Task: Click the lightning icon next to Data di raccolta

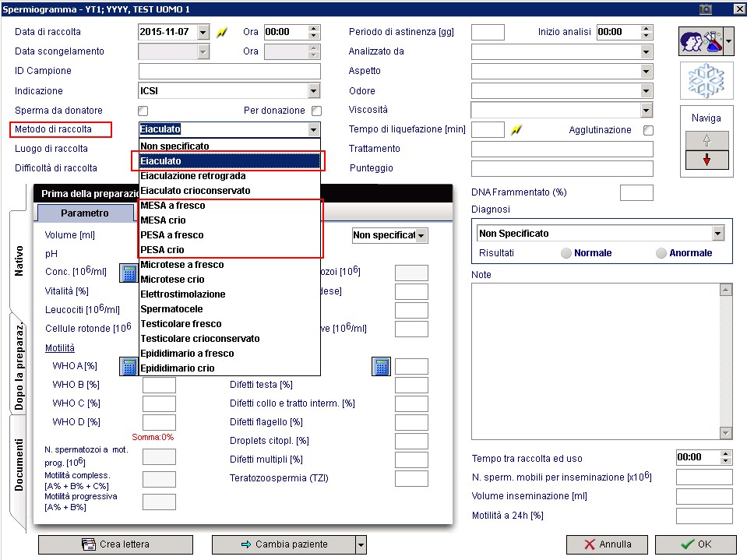Action: [221, 33]
